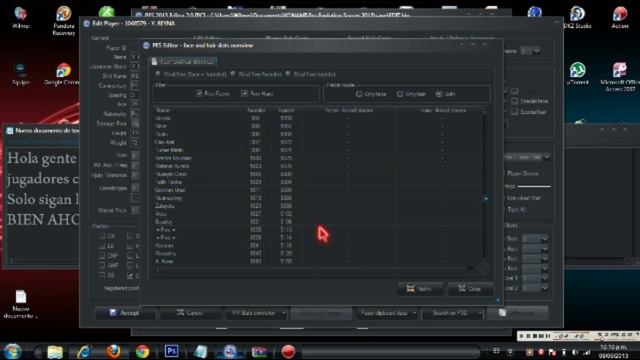Open the colorful taskbar icon before record button

(259, 351)
